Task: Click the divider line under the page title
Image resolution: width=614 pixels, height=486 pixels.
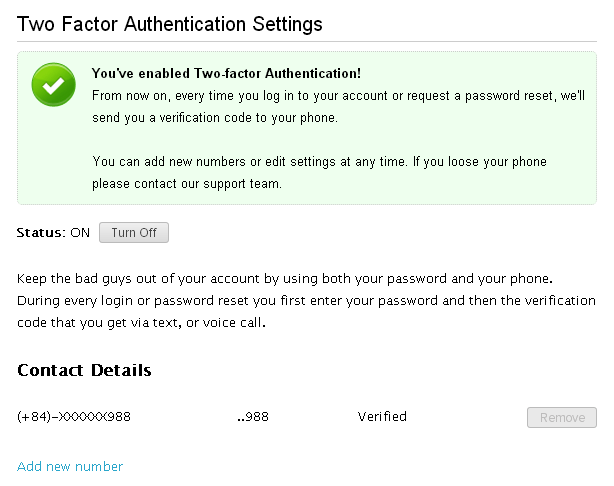Action: (307, 41)
